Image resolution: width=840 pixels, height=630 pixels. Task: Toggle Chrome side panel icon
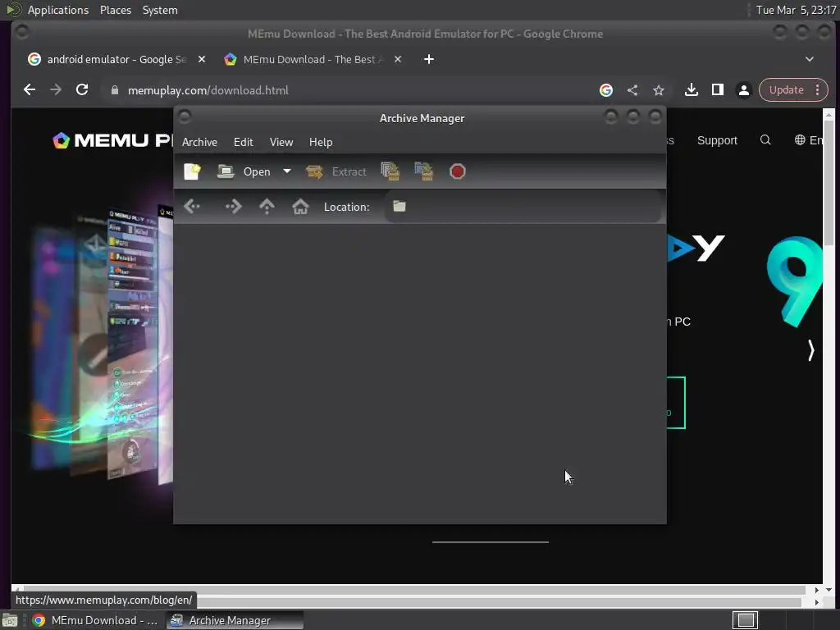pos(717,90)
